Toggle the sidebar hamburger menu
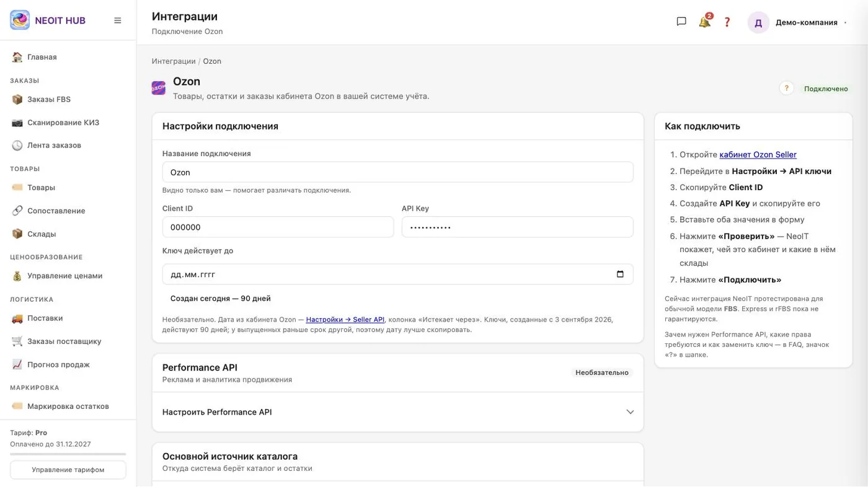 (118, 20)
